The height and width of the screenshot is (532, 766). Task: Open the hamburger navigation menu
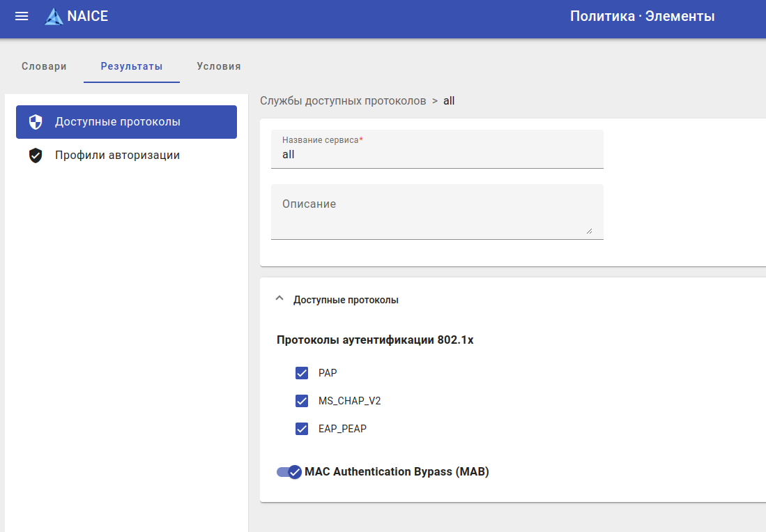point(22,16)
